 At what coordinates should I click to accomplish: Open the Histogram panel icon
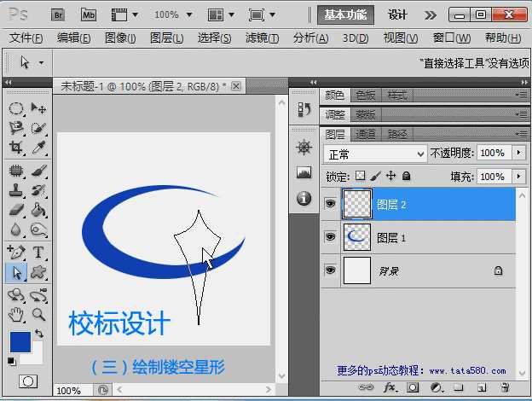point(304,173)
